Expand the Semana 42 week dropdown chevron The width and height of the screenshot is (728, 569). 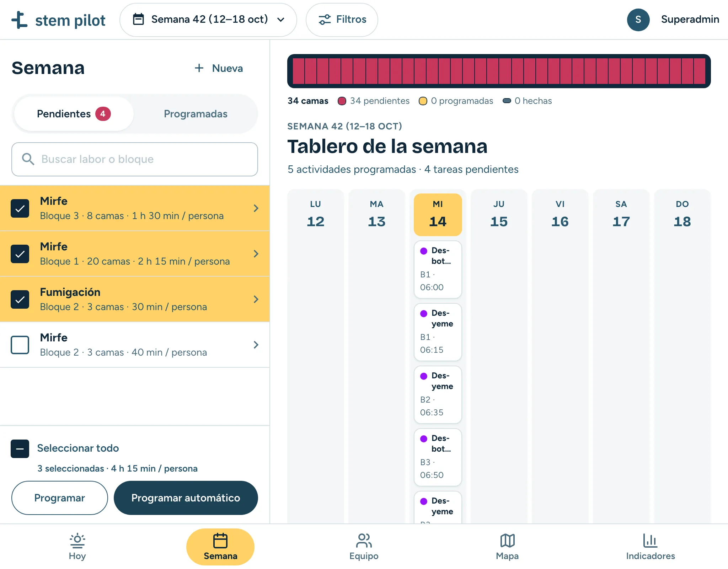coord(281,20)
